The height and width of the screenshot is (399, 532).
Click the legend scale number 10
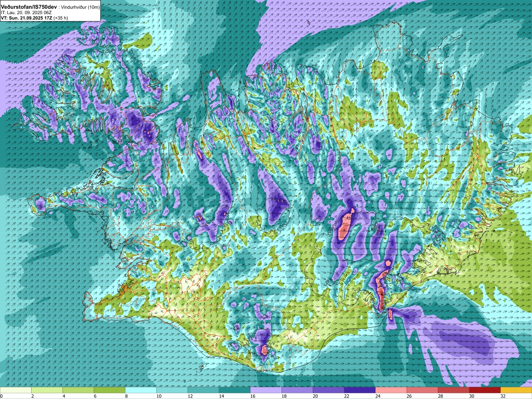(x=159, y=396)
